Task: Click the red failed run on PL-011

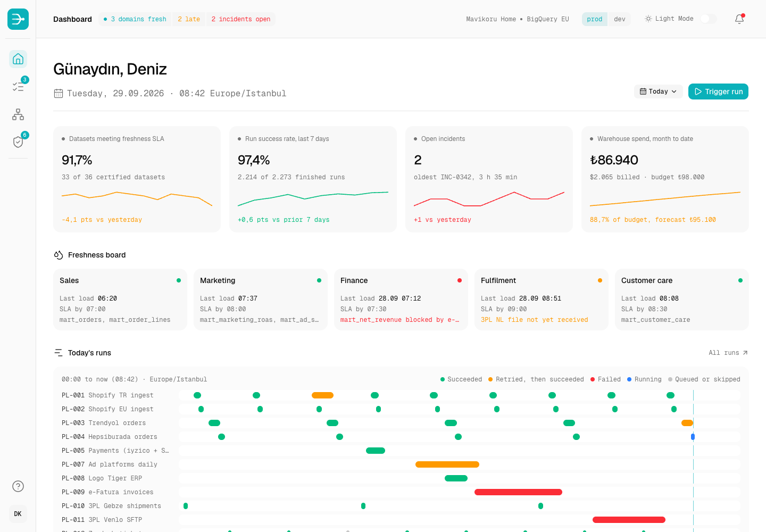Action: click(x=629, y=520)
